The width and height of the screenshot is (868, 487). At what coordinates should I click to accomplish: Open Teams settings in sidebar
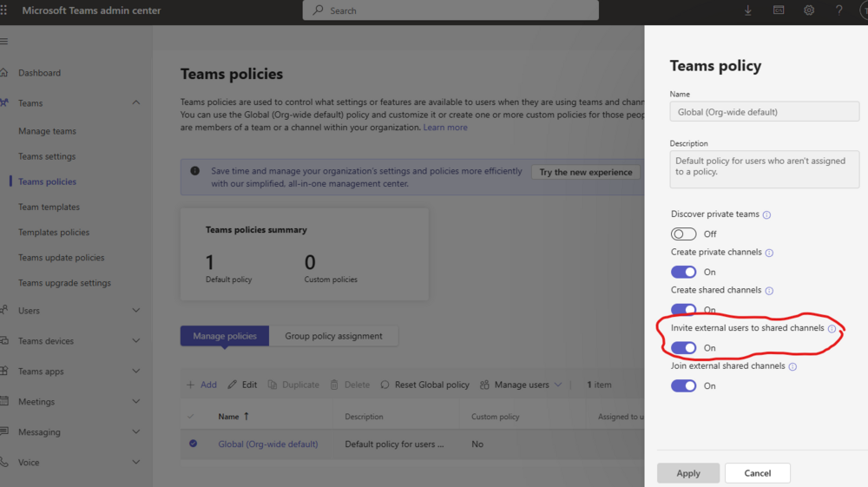pos(47,156)
